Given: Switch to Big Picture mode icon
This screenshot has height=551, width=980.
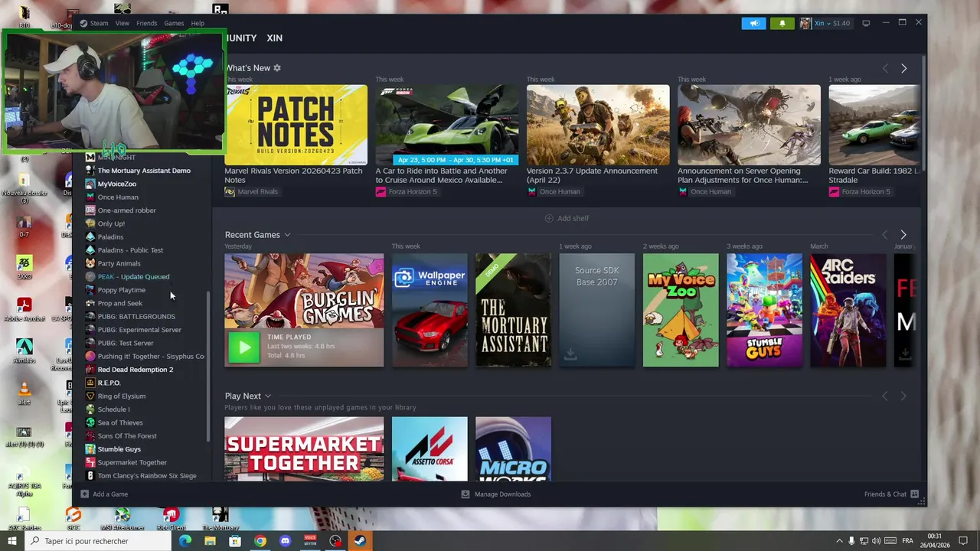Looking at the screenshot, I should 866,23.
